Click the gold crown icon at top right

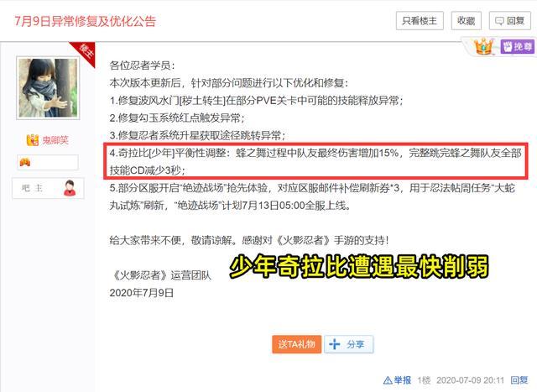[483, 47]
